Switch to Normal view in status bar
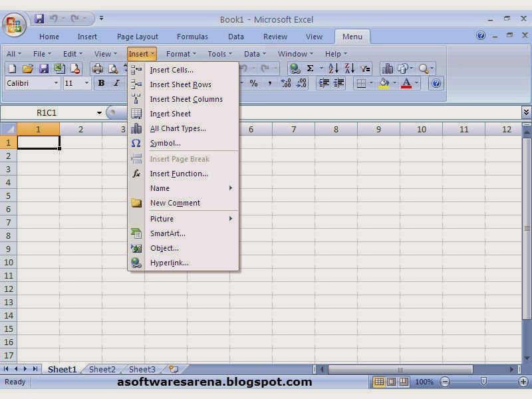Screen dimensions: 532x399 [379, 382]
